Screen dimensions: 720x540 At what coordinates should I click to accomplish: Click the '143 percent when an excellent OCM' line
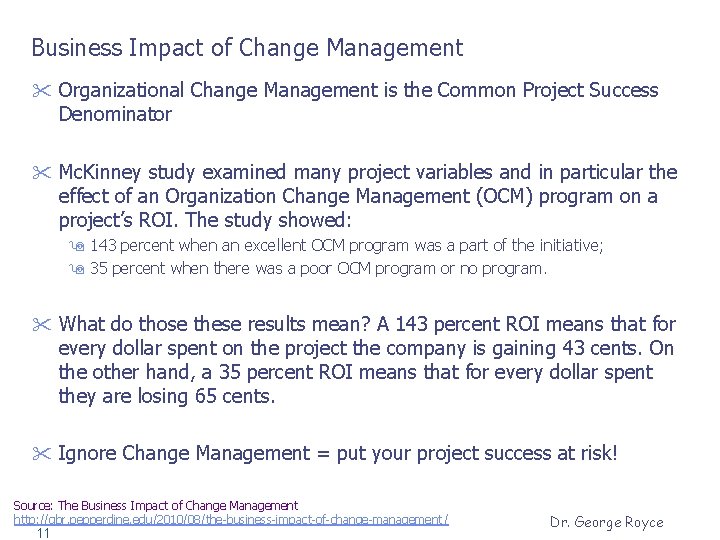346,246
